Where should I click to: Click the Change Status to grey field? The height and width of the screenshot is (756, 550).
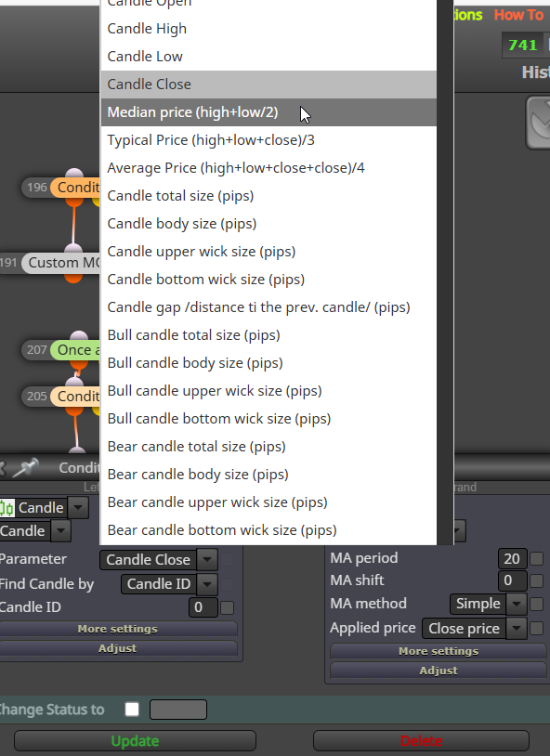[178, 710]
